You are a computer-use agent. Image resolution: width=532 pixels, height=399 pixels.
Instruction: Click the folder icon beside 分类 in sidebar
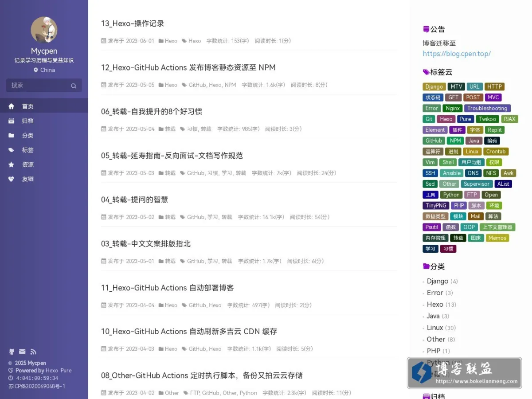(12, 136)
